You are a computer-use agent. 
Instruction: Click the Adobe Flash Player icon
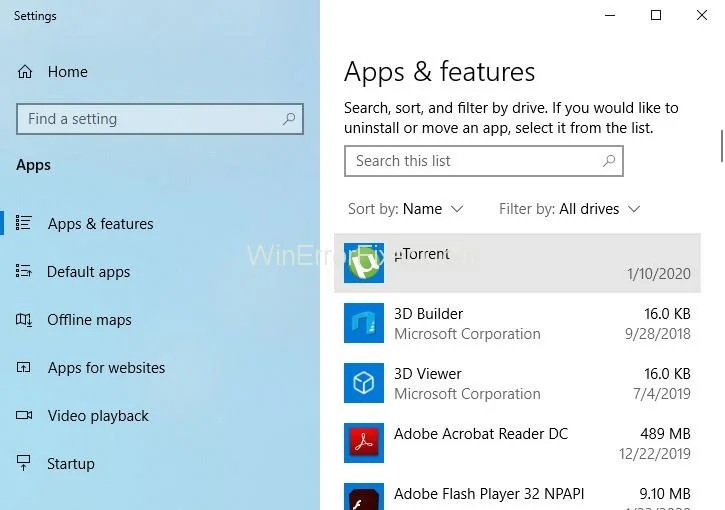tap(364, 497)
